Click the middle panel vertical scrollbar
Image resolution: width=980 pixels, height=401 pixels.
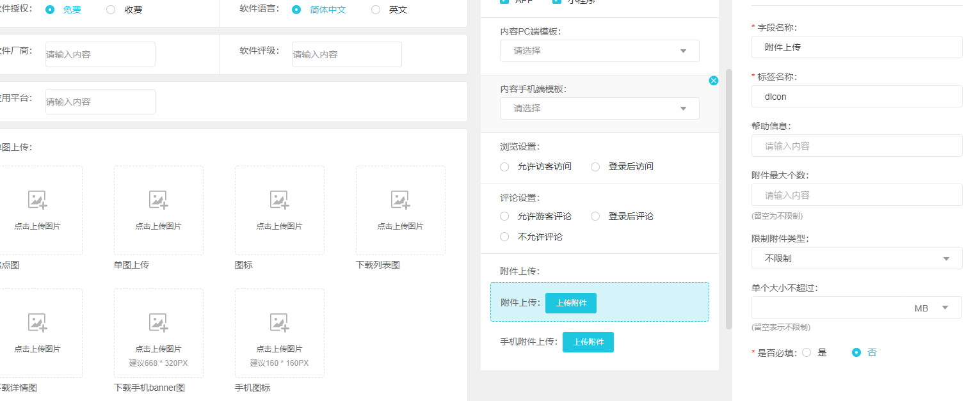tap(728, 198)
